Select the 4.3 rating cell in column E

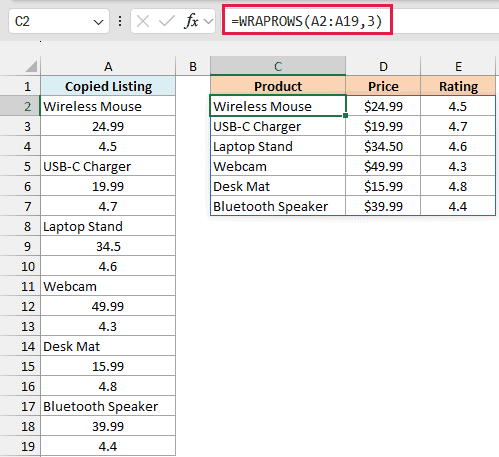(458, 166)
